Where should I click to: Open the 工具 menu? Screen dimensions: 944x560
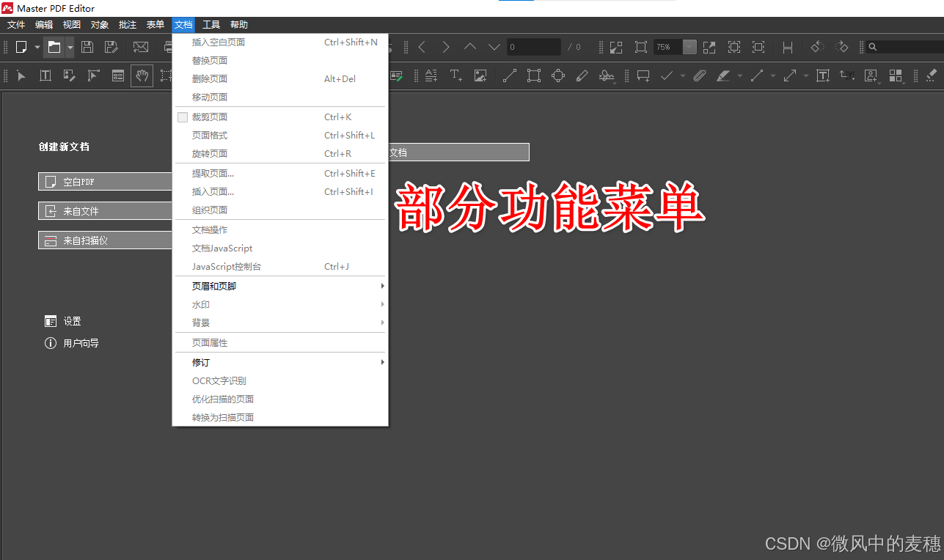point(211,23)
